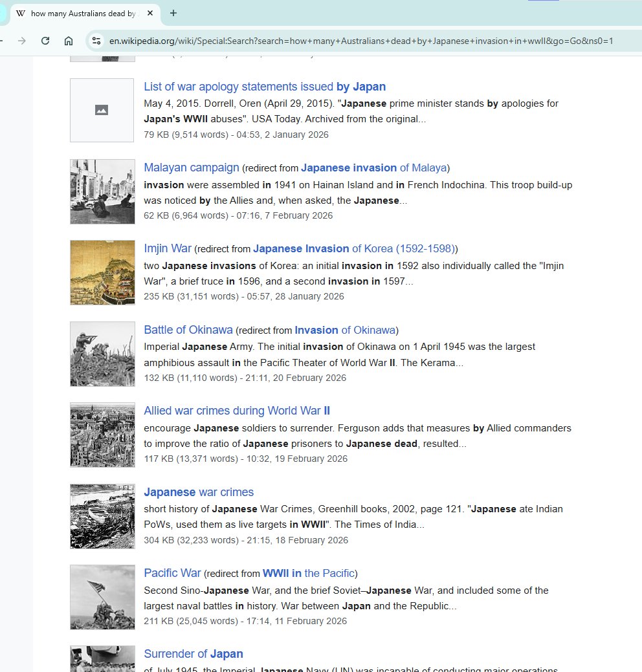
Task: Click '79 KB (9,514 words)' metadata line
Action: coord(236,135)
